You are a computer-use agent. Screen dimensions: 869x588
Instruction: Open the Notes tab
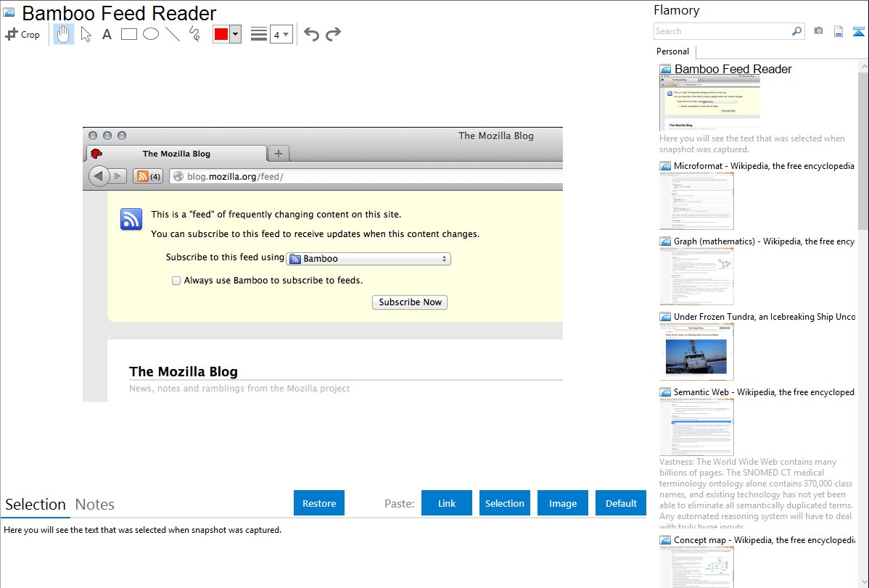95,505
